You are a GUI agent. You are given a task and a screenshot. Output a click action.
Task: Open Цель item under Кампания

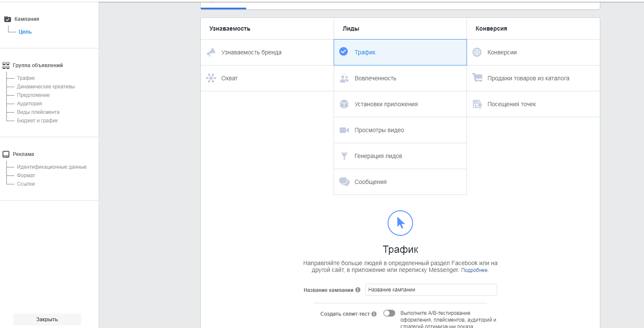coord(25,32)
